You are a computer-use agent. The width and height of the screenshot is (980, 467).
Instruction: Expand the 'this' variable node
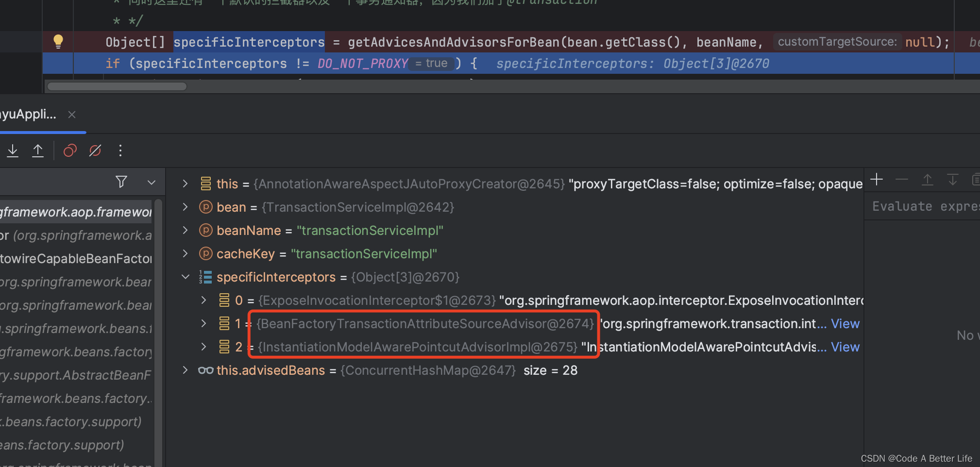(185, 183)
